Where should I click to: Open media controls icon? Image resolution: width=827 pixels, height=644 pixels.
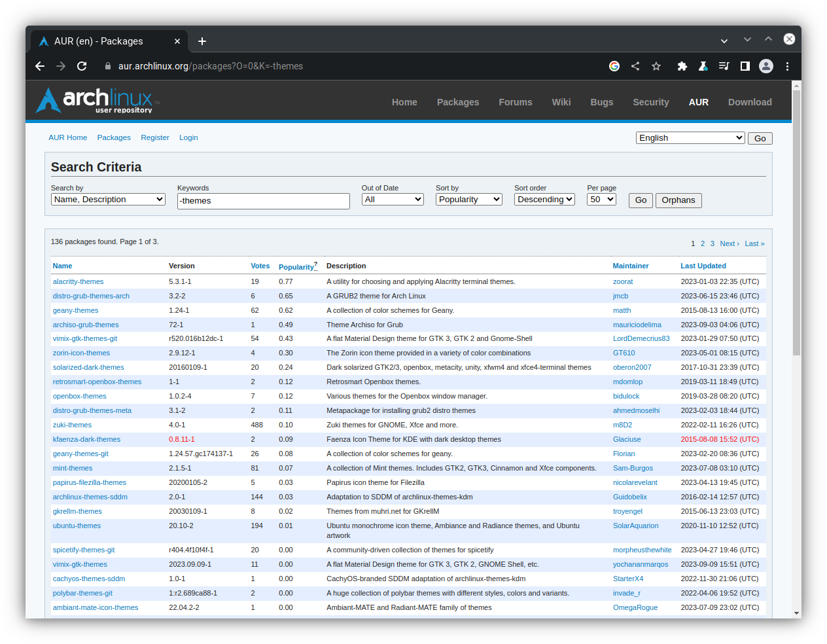pyautogui.click(x=724, y=66)
